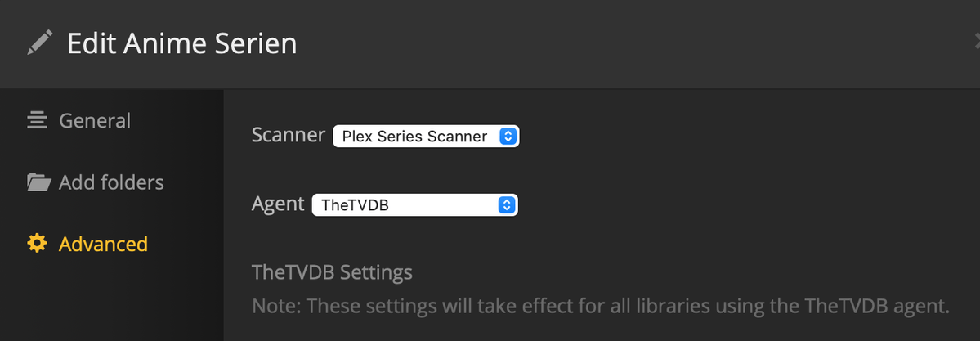
Task: Select the Advanced section label
Action: [103, 244]
